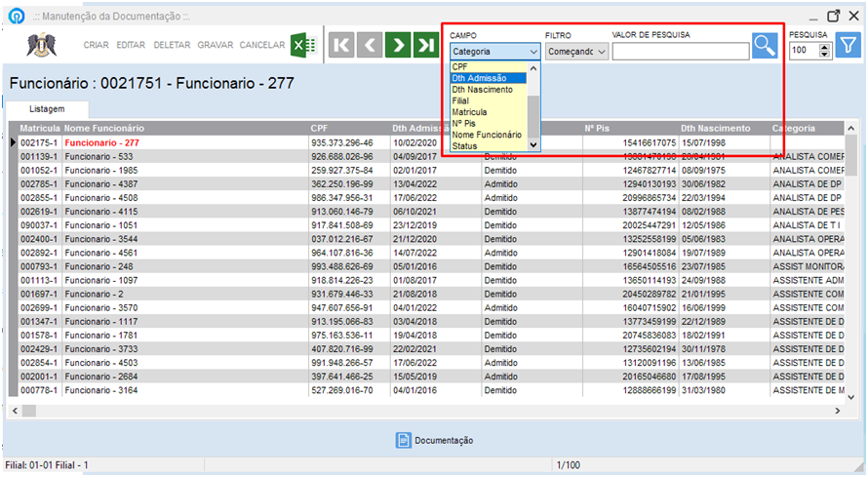Jump to the last record

coord(425,45)
